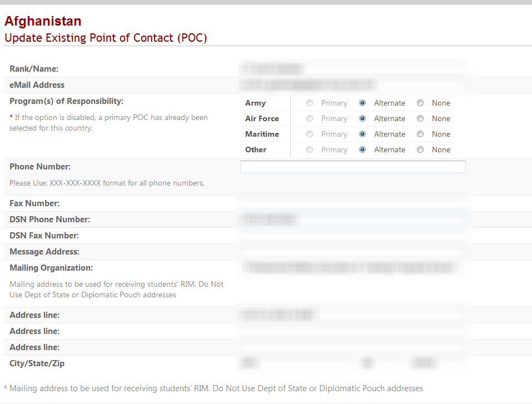Select Alternate for the Army program
Screen dimensions: 532x404
[362, 103]
